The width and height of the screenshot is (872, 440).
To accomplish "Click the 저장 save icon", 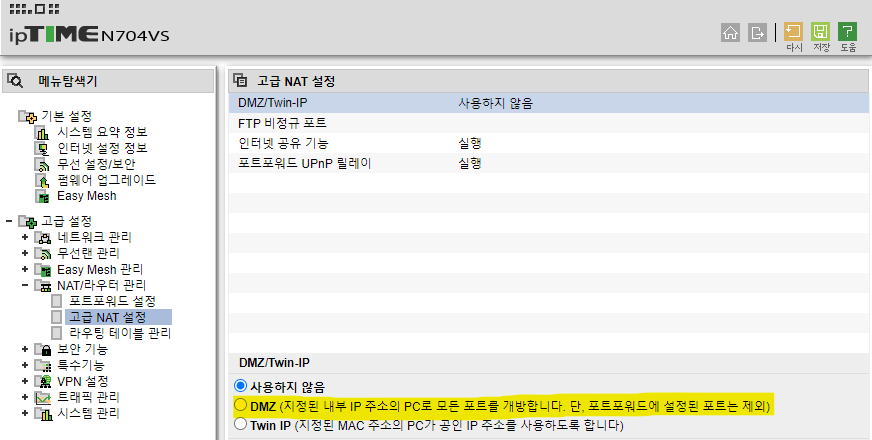I will pos(821,31).
